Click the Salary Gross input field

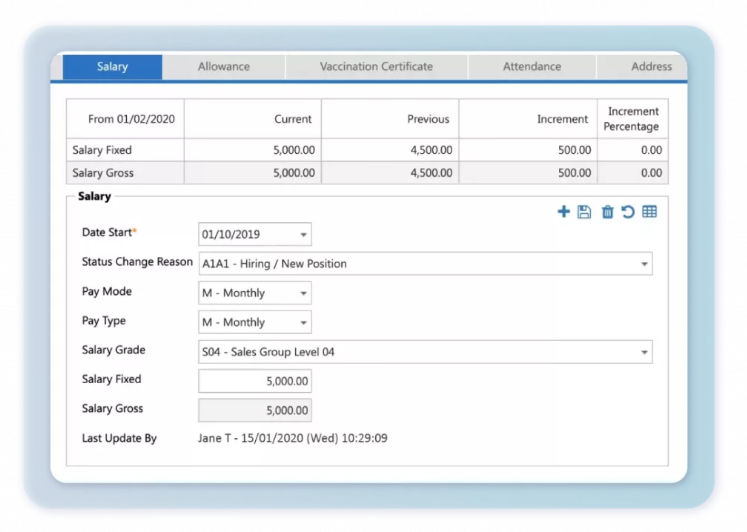[255, 410]
